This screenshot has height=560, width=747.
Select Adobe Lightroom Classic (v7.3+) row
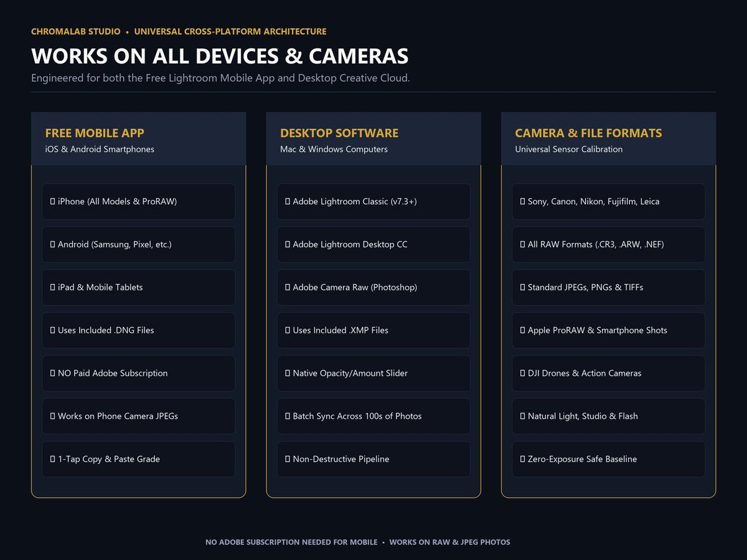pyautogui.click(x=374, y=202)
